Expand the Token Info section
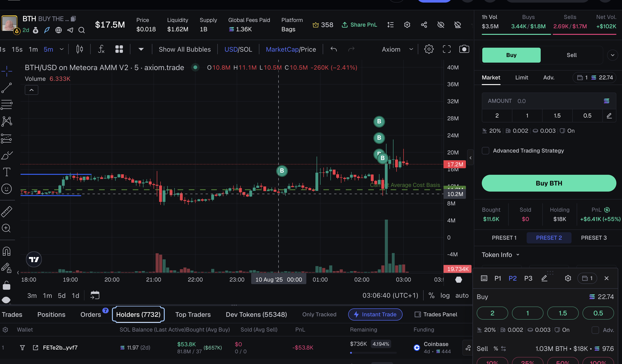Viewport: 622px width, 364px height. point(500,255)
